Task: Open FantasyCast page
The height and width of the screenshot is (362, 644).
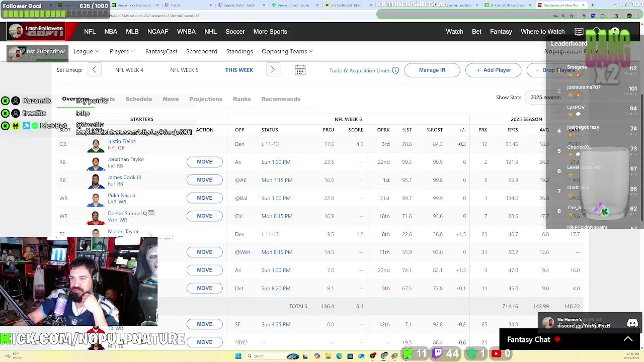Action: click(162, 51)
